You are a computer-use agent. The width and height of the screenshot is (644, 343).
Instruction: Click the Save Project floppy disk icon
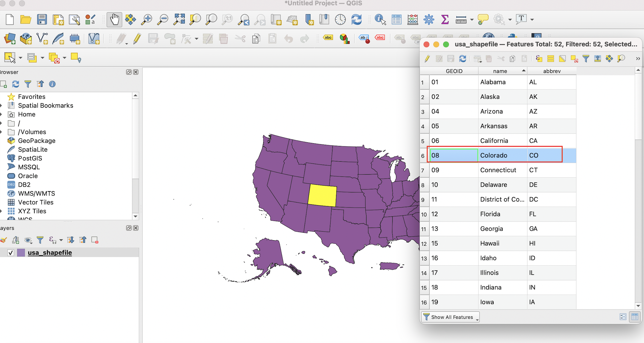click(42, 20)
